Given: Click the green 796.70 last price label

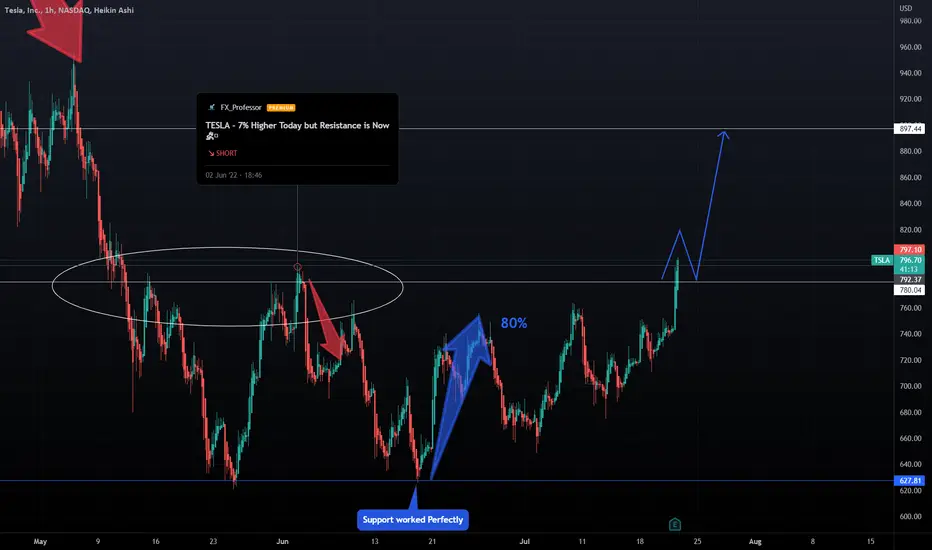Looking at the screenshot, I should pos(909,260).
